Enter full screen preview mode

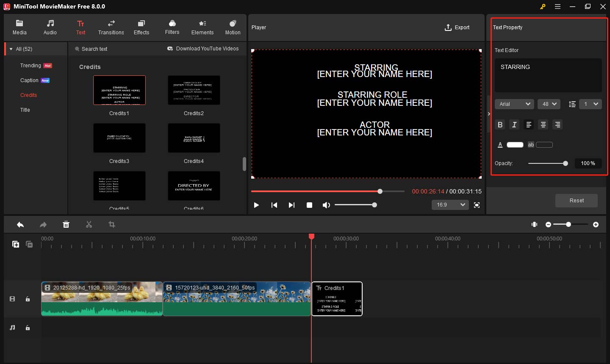[477, 205]
